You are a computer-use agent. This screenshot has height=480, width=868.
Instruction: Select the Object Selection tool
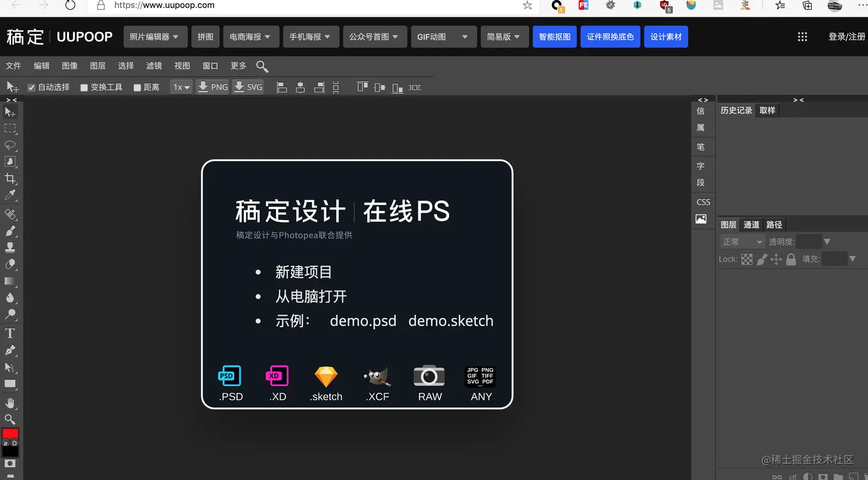point(10,162)
